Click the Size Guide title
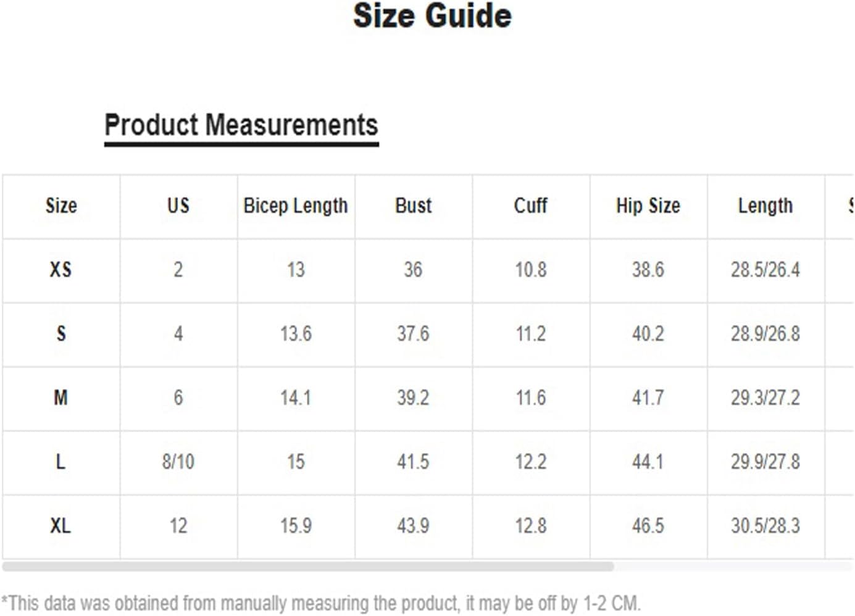The height and width of the screenshot is (616, 855). 432,15
